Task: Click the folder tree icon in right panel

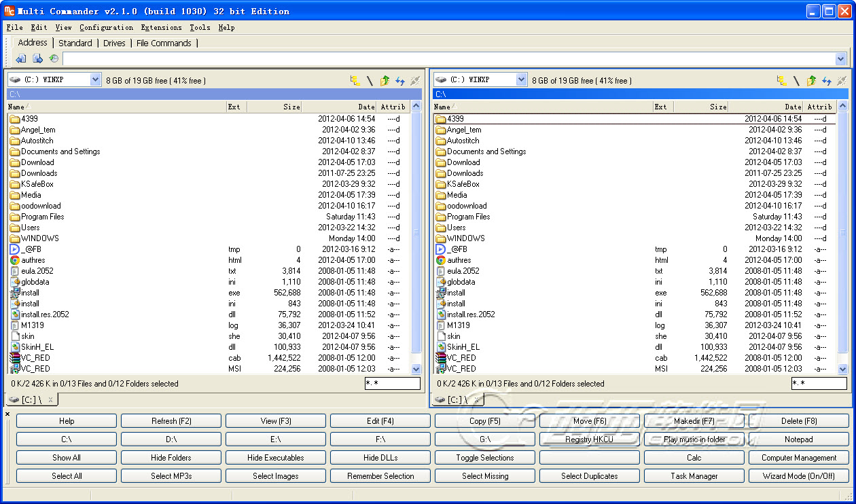Action: point(782,80)
